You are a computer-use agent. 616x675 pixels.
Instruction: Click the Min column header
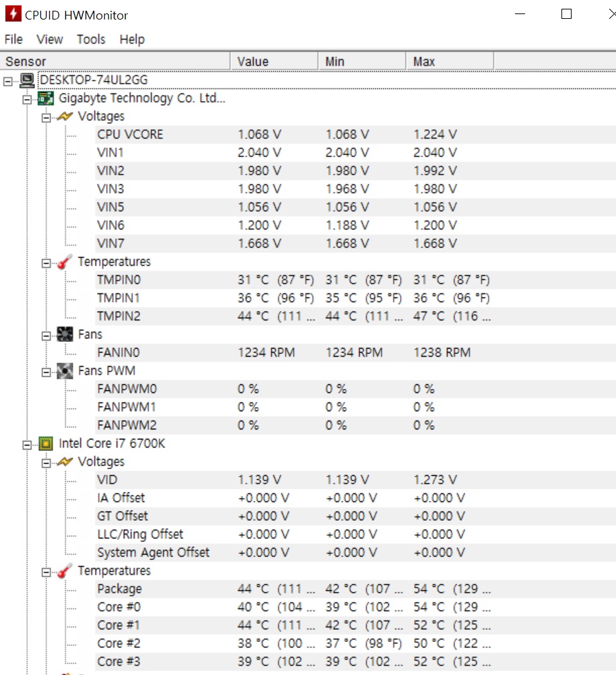click(x=362, y=61)
